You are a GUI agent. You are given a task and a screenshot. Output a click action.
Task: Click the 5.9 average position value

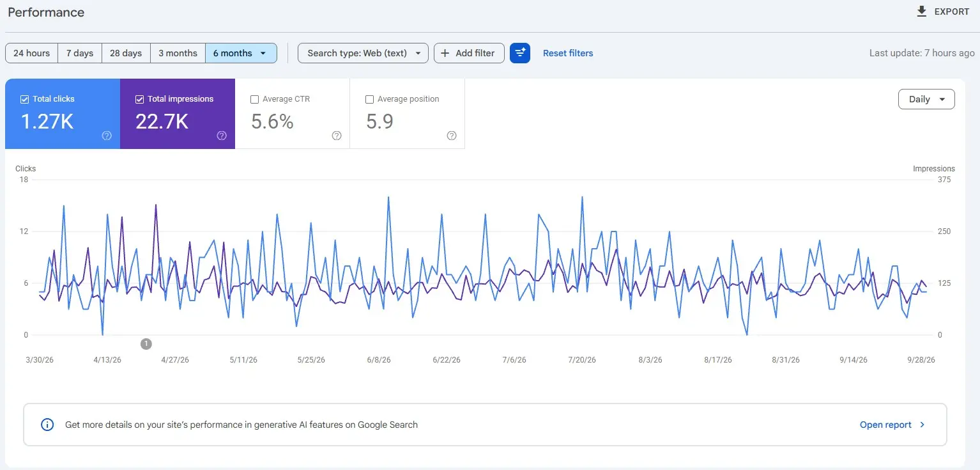coord(379,121)
